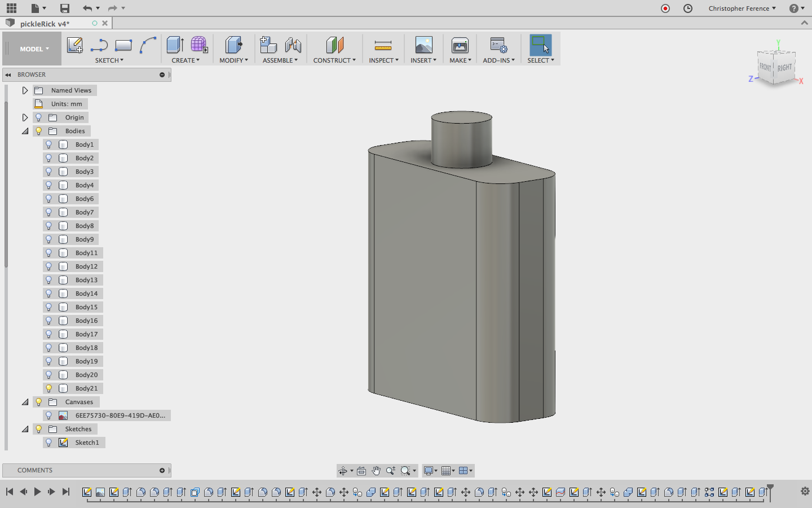812x508 pixels.
Task: Start recording with the red record icon
Action: (665, 8)
